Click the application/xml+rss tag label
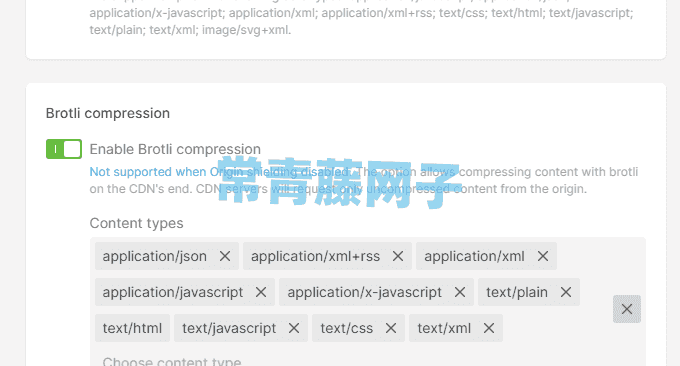Screen dimensions: 680x366 315,256
